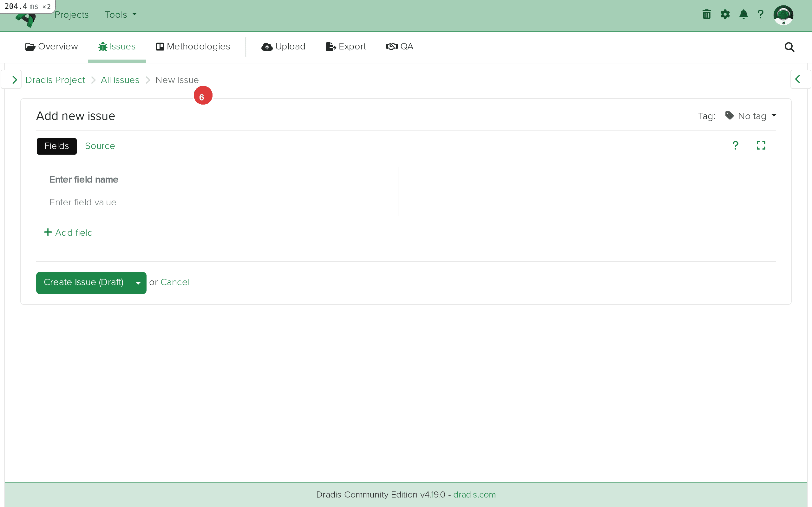Viewport: 812px width, 507px height.
Task: Select the Export function
Action: click(346, 47)
